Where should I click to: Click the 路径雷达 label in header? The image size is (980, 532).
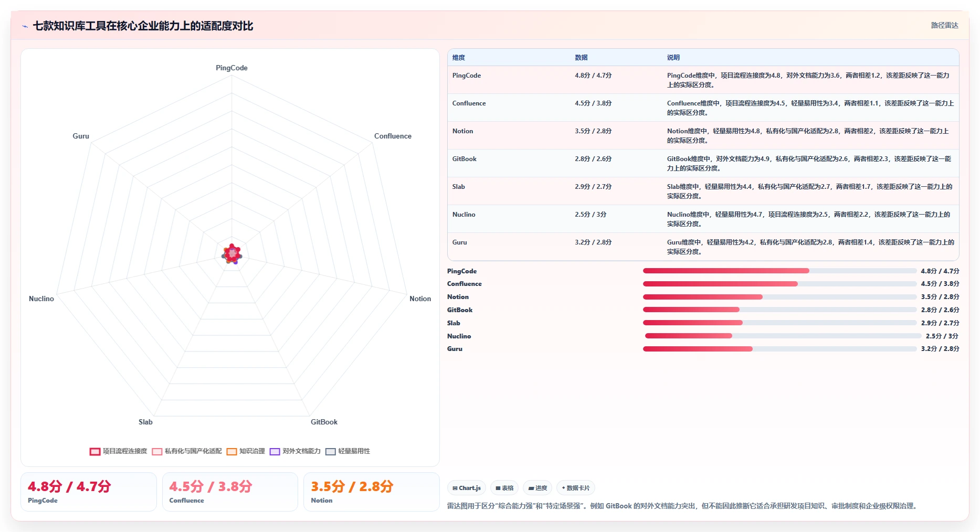pyautogui.click(x=944, y=25)
